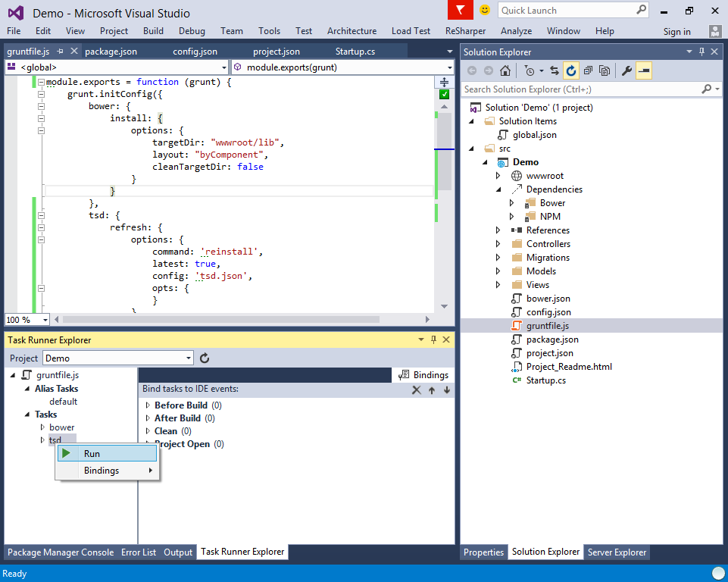Image resolution: width=728 pixels, height=582 pixels.
Task: Open the document tabs overflow dropdown
Action: click(449, 52)
